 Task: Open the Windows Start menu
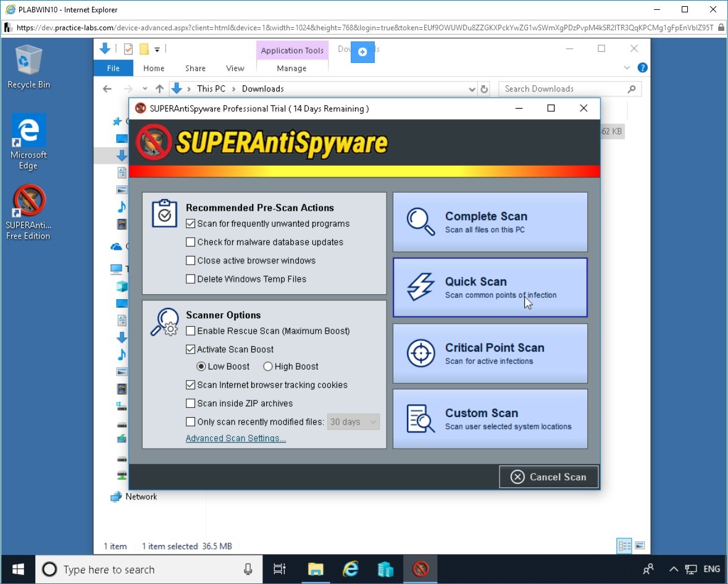click(18, 569)
